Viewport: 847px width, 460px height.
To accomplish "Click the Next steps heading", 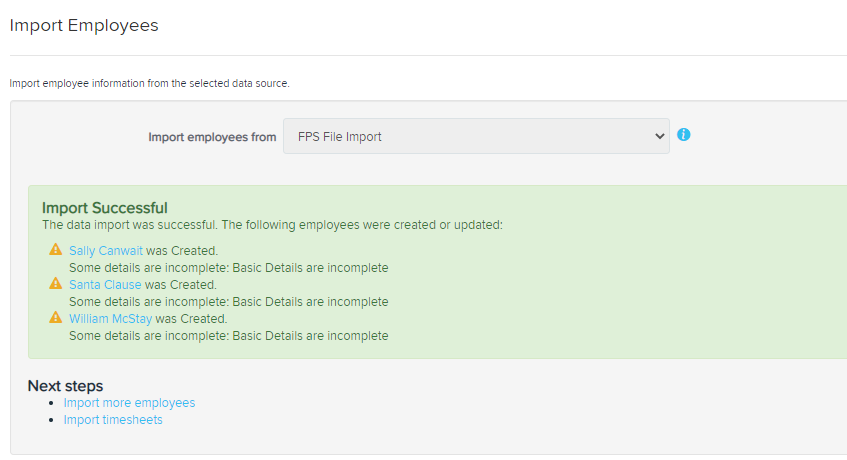I will pos(65,386).
